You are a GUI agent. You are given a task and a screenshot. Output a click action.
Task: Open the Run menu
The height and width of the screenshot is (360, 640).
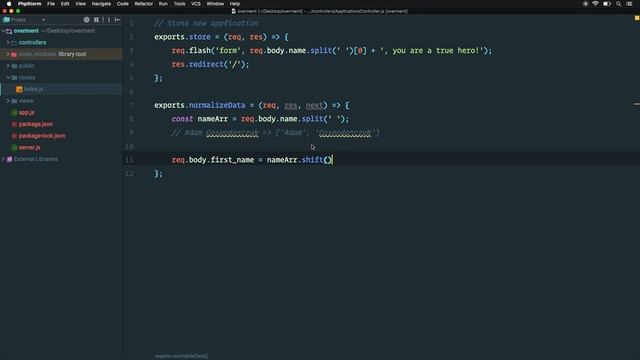click(163, 4)
